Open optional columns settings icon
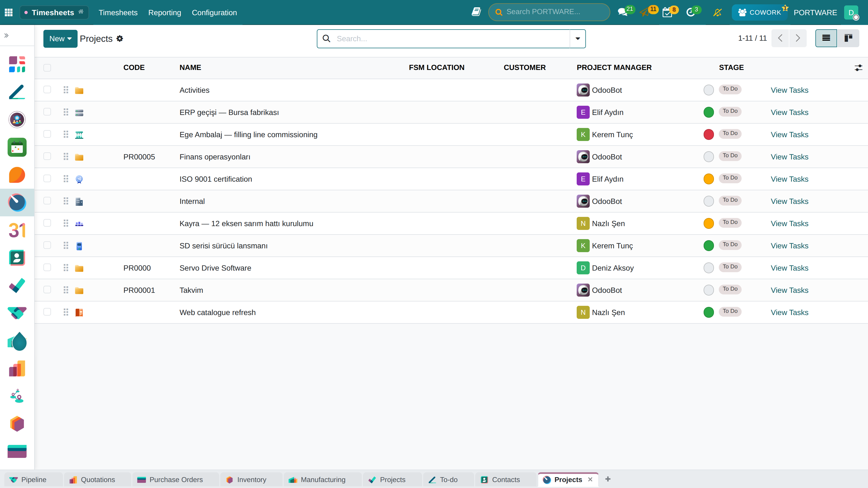Viewport: 868px width, 488px height. click(x=858, y=68)
